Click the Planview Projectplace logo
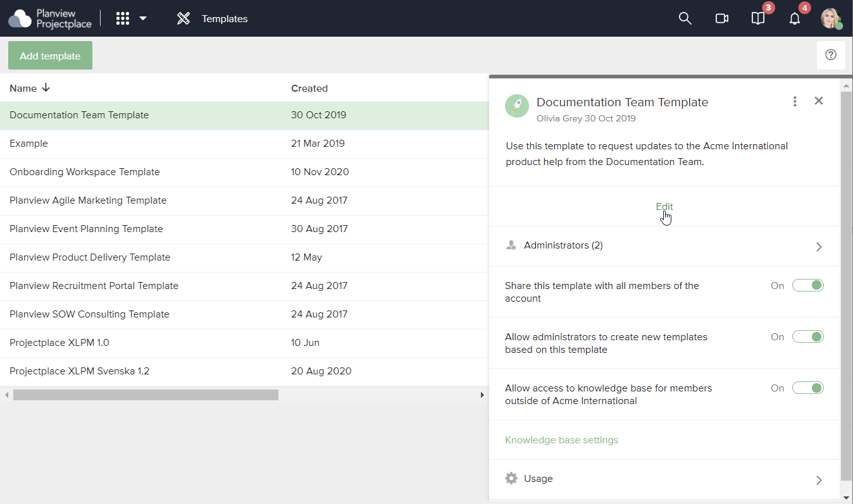Screen dimensions: 853x504 tap(50, 18)
